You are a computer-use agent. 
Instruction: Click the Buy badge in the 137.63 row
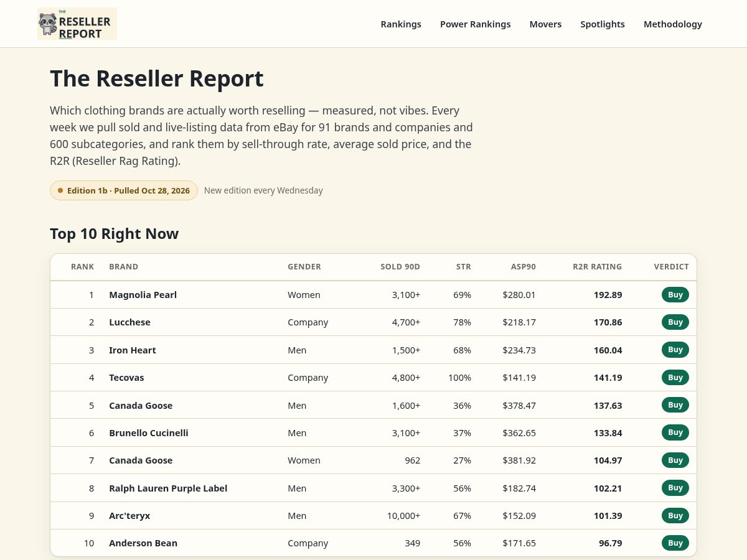675,405
